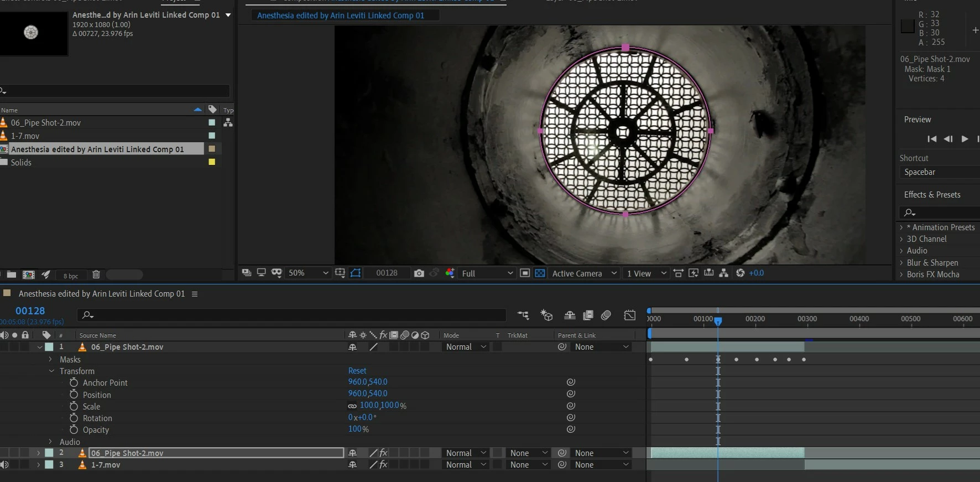Open the Graph Editor in the timeline
This screenshot has height=482, width=980.
[x=630, y=315]
